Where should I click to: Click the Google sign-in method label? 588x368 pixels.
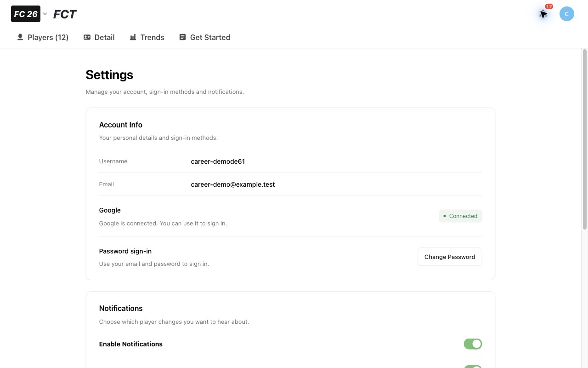(x=110, y=210)
